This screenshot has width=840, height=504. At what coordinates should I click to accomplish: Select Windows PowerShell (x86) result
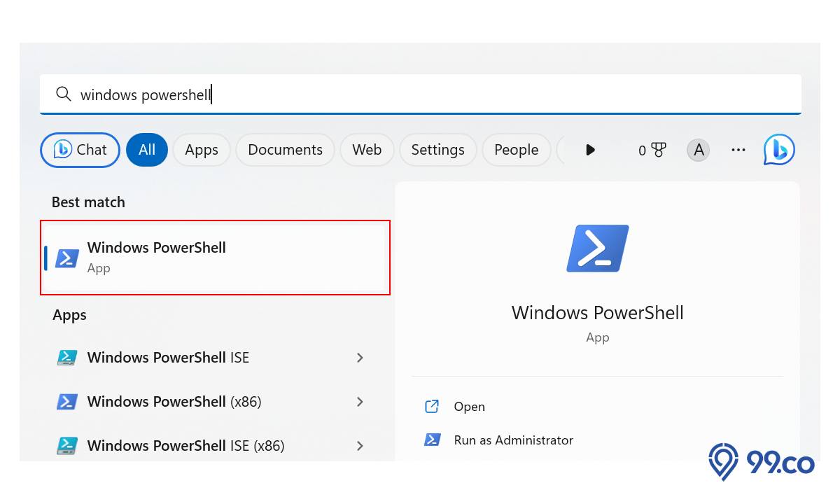[211, 402]
